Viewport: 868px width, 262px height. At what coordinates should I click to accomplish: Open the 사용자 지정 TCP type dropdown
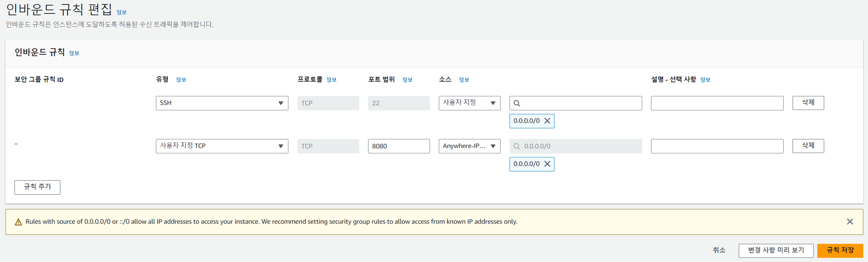click(222, 146)
